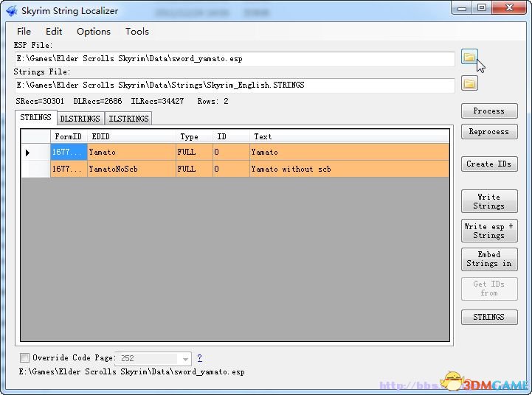
Task: Browse for ESP file with folder icon
Action: pyautogui.click(x=469, y=57)
